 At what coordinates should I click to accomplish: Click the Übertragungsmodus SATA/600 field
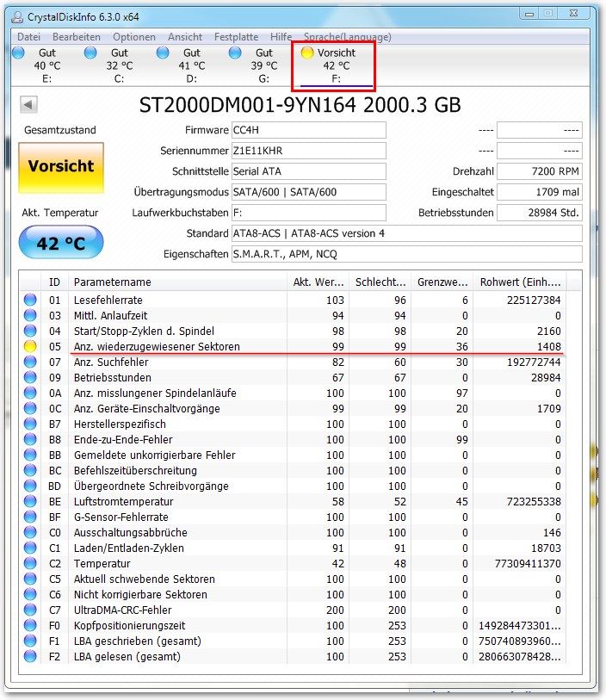(x=309, y=192)
